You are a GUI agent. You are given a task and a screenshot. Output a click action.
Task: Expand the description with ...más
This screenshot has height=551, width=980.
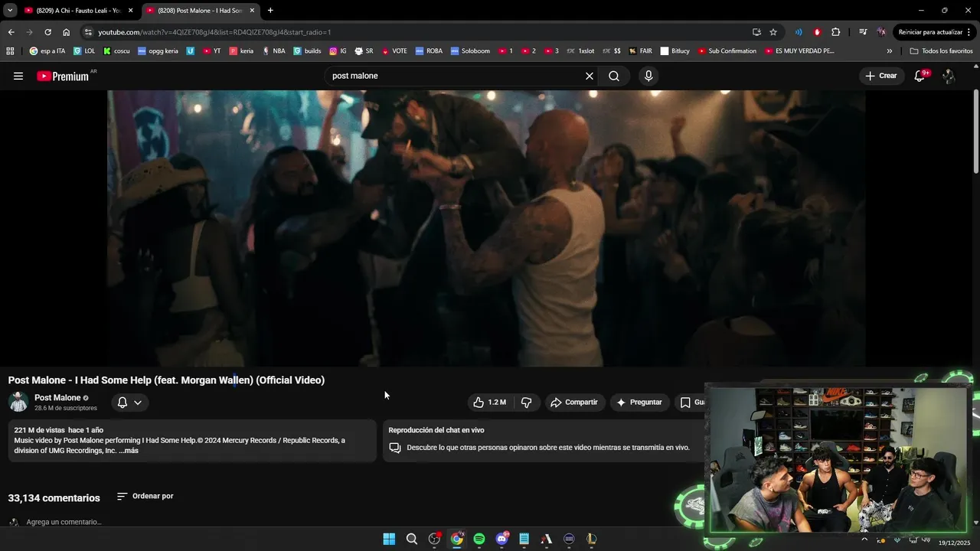tap(129, 451)
